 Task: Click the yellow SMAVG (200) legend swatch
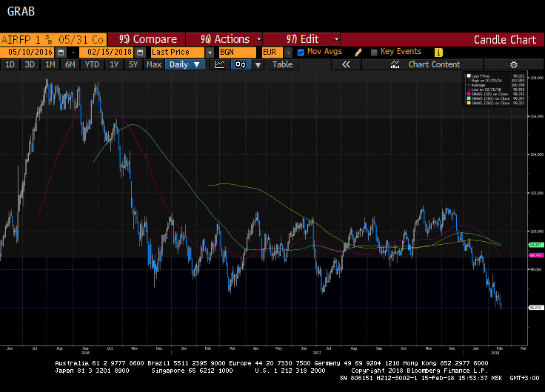click(469, 103)
